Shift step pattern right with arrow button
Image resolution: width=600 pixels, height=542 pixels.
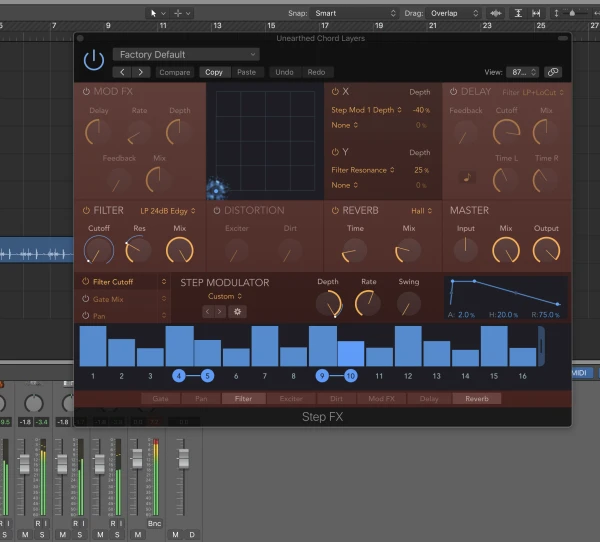pyautogui.click(x=220, y=312)
